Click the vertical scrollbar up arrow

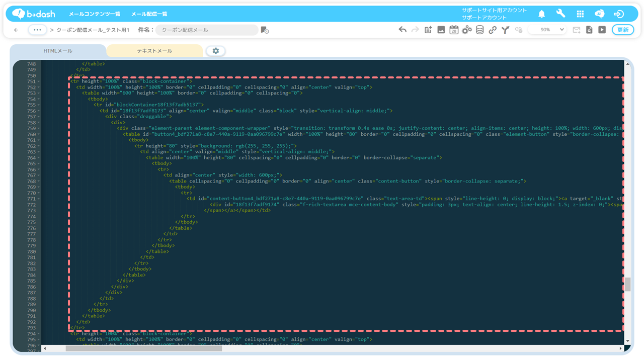tap(627, 64)
